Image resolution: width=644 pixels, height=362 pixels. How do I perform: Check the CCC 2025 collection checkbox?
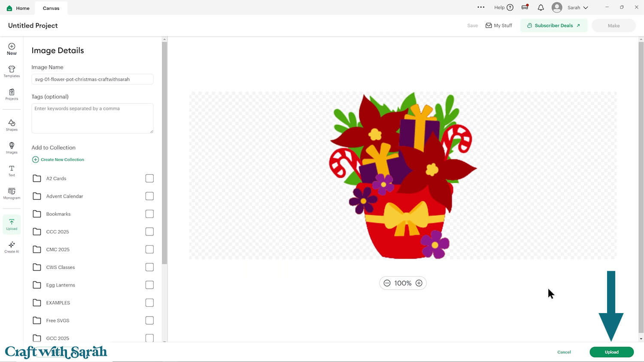[x=149, y=232]
